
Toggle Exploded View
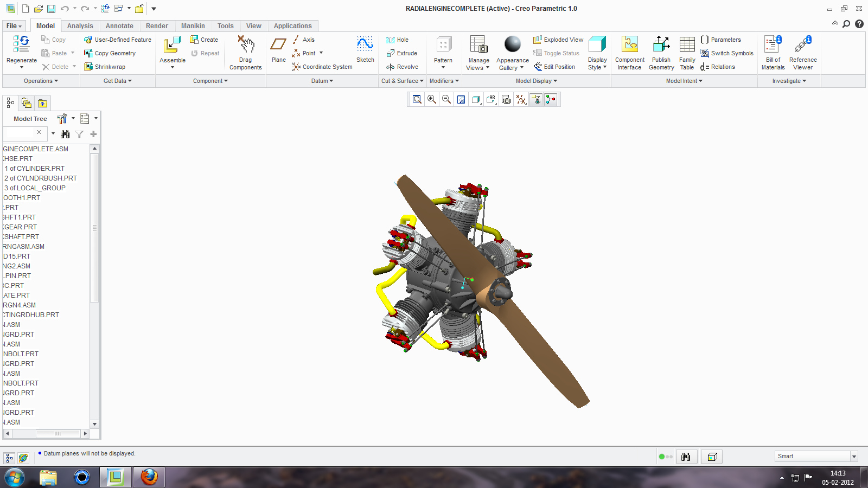click(x=558, y=40)
